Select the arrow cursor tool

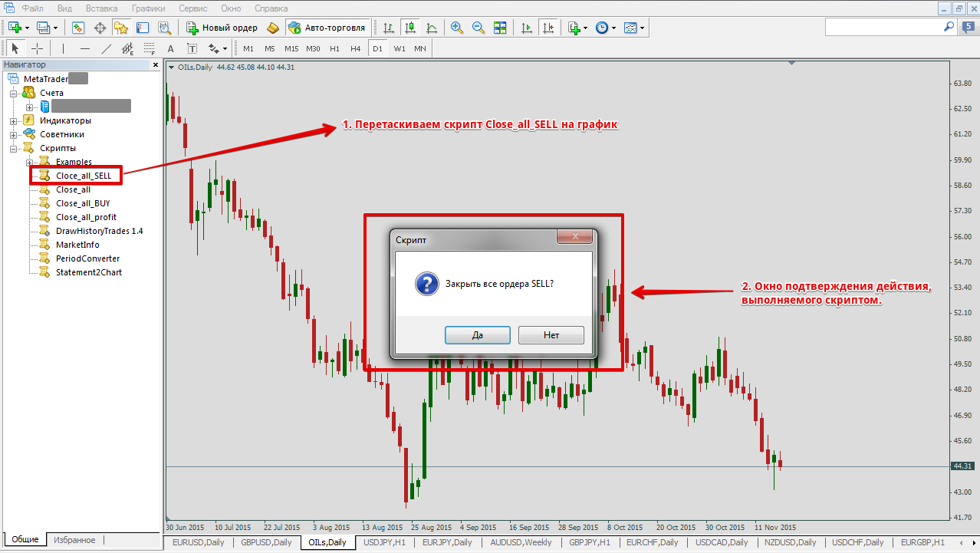tap(15, 48)
